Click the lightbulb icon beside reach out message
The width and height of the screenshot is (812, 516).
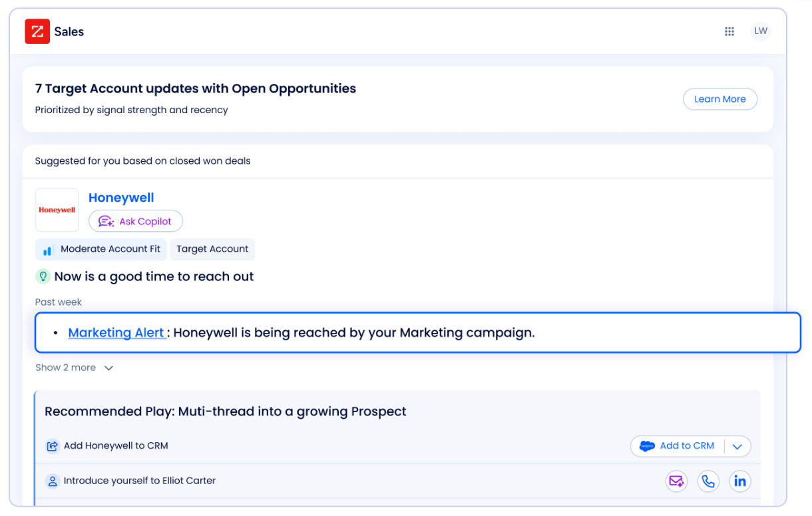point(43,276)
